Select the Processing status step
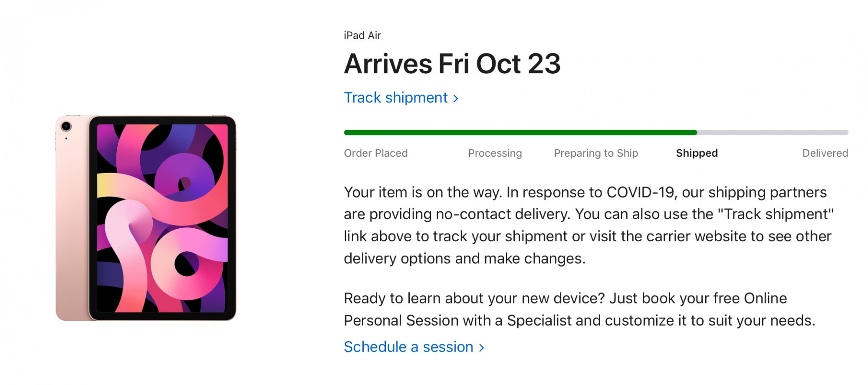This screenshot has height=385, width=868. [x=495, y=153]
